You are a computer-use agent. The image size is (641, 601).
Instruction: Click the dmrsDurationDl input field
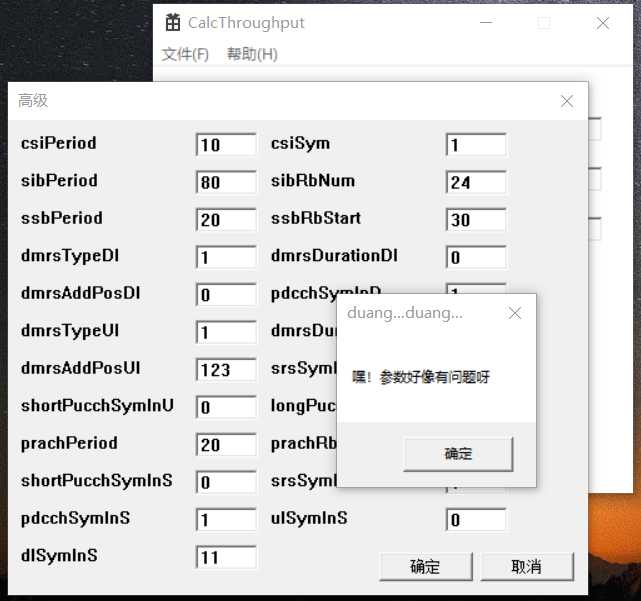point(476,257)
